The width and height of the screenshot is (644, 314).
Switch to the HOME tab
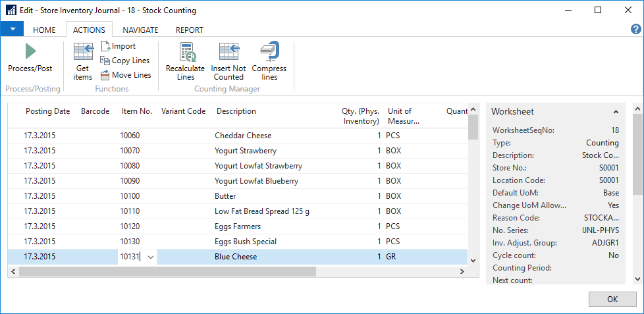[44, 30]
